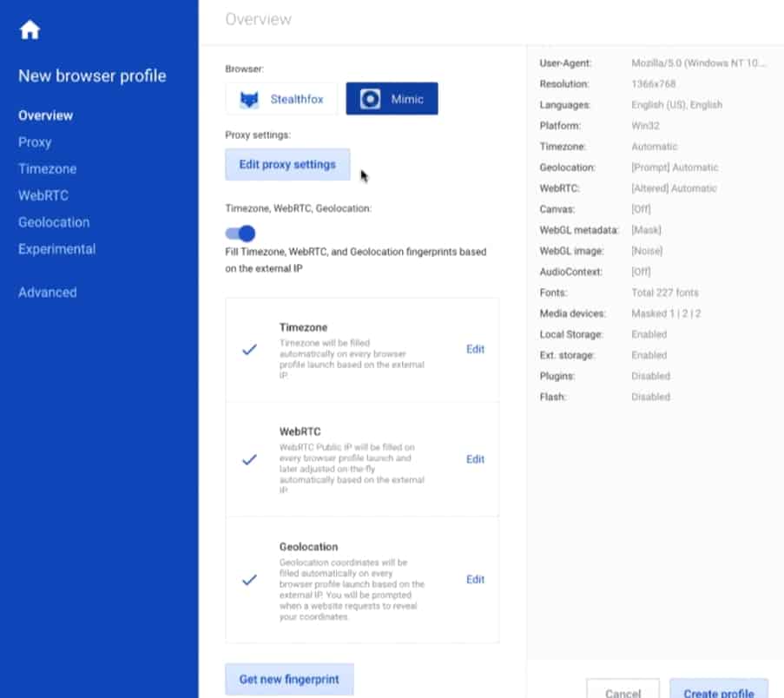This screenshot has width=784, height=698.
Task: Go to home via house icon
Action: pyautogui.click(x=30, y=30)
